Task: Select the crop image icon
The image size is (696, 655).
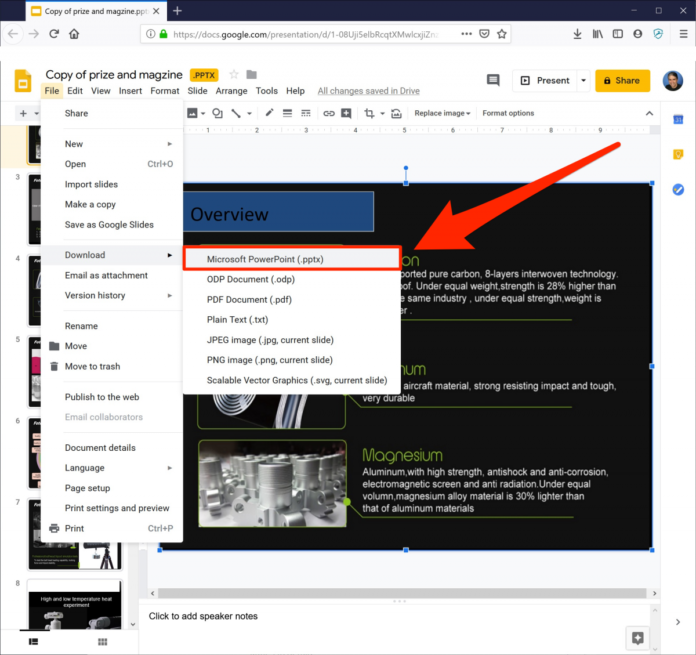Action: coord(369,113)
